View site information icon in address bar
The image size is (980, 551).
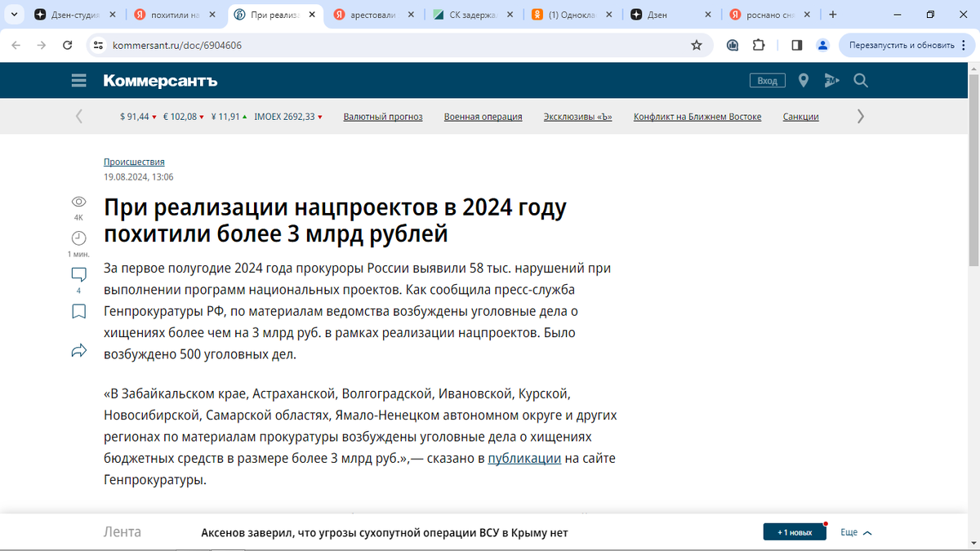(x=98, y=45)
